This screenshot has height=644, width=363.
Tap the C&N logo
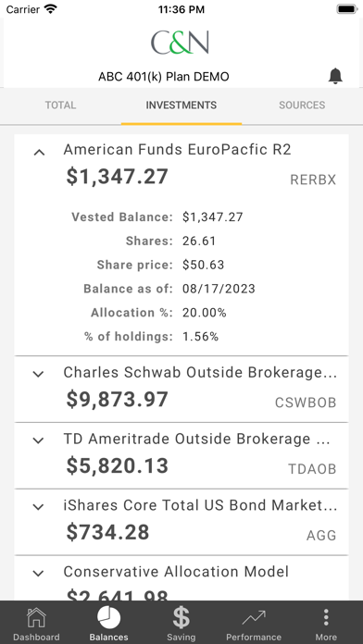tap(180, 42)
